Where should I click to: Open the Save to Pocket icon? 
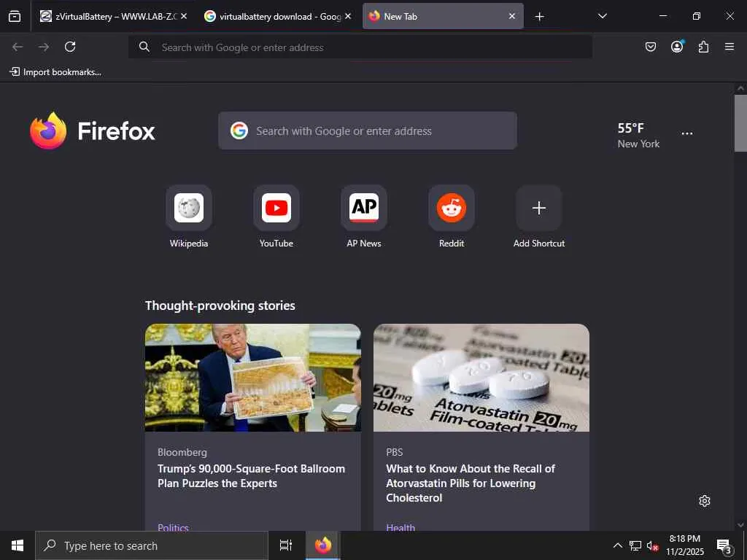click(x=650, y=47)
